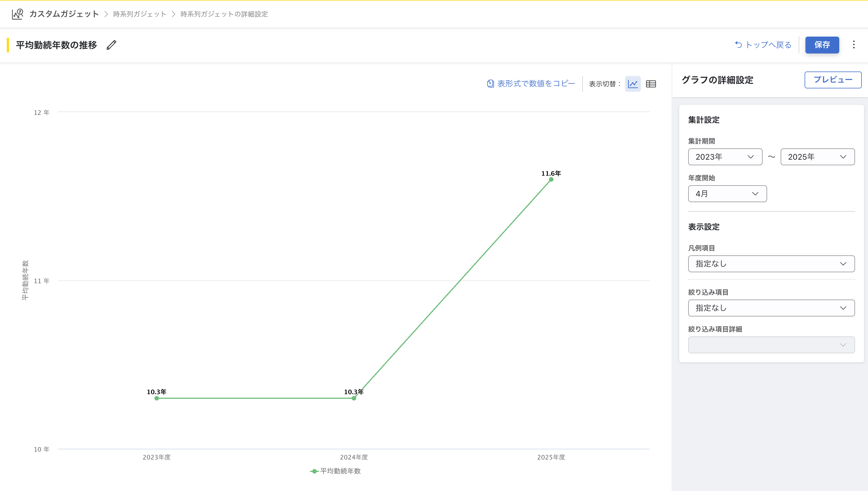868x491 pixels.
Task: Navigate to 時系列ガジェット breadcrumb
Action: [140, 14]
